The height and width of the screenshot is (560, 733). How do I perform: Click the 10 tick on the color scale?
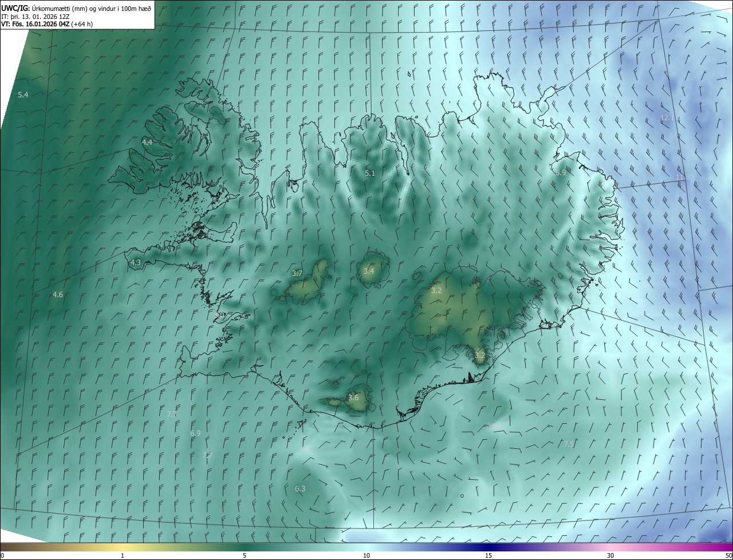coord(366,555)
